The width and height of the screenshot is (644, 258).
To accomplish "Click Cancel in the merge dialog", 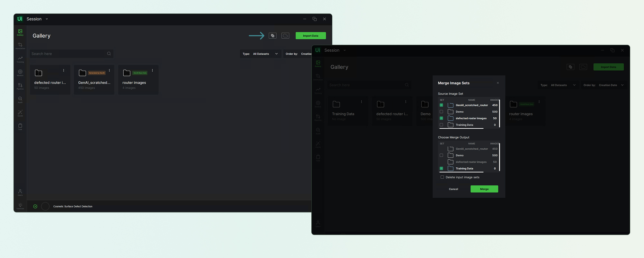I will [453, 189].
